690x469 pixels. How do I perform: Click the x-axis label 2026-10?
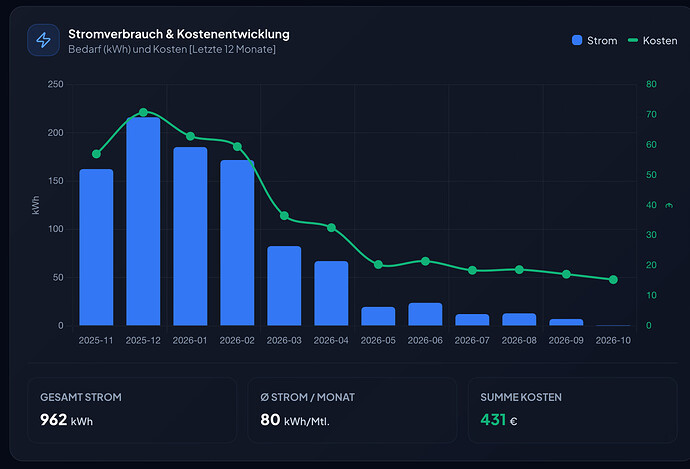point(613,341)
